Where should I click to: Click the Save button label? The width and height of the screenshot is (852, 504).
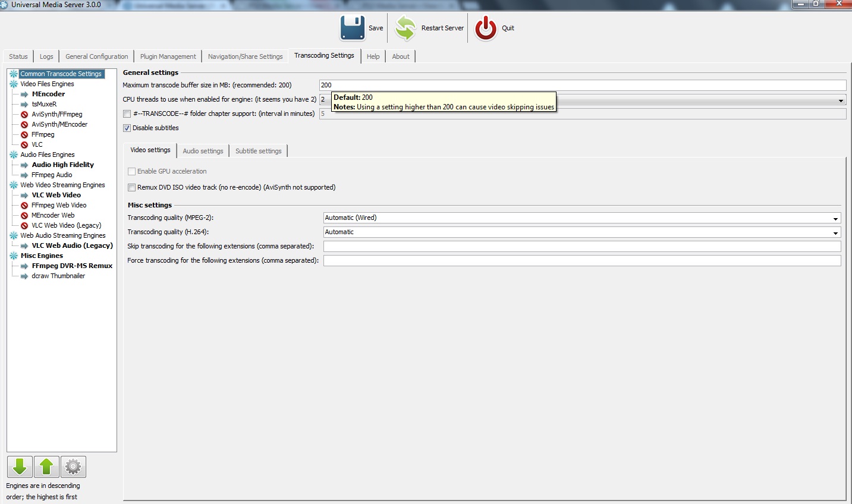coord(376,28)
